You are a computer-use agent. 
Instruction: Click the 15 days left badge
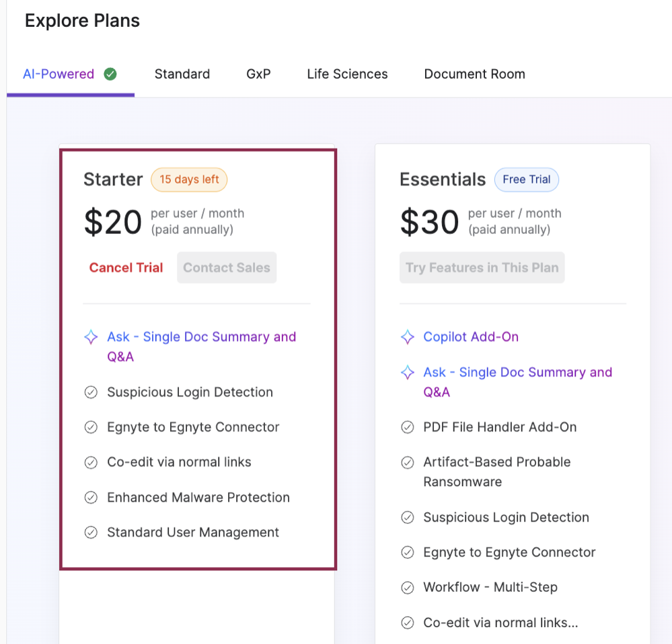coord(189,179)
